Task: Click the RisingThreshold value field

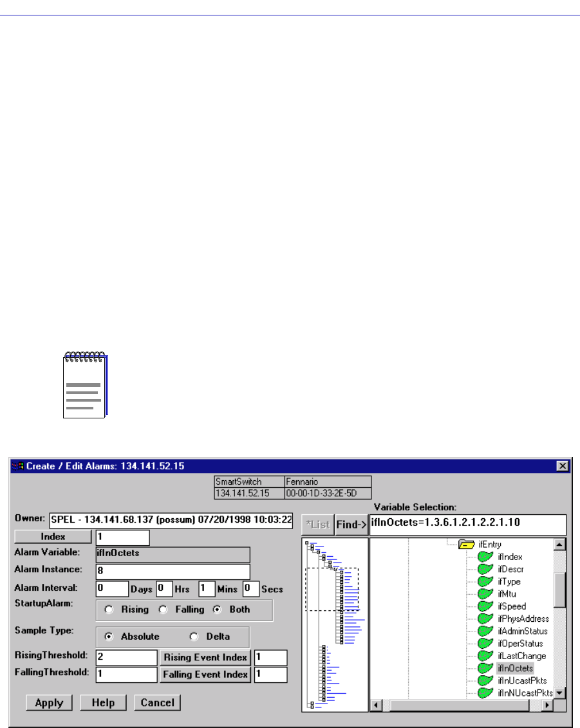Action: pyautogui.click(x=126, y=657)
